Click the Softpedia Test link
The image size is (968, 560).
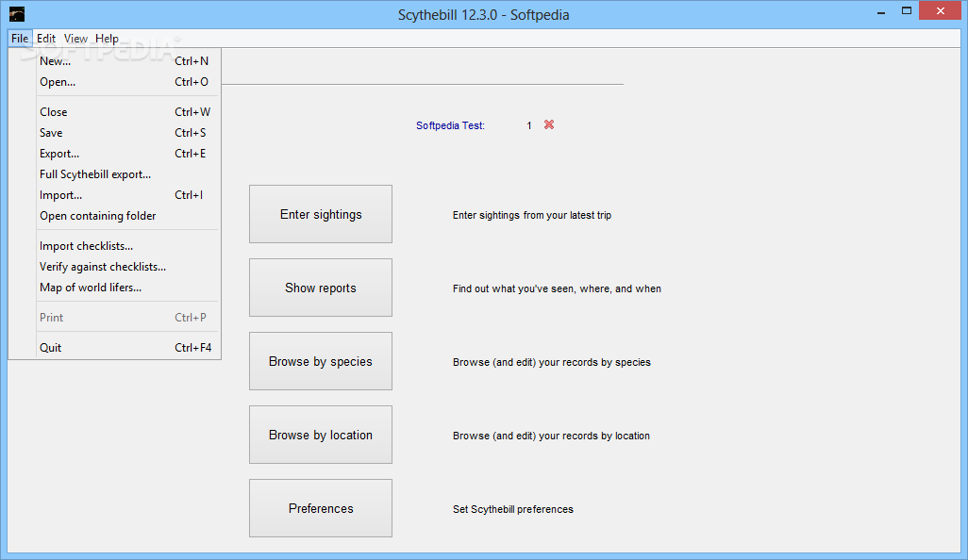(x=450, y=125)
